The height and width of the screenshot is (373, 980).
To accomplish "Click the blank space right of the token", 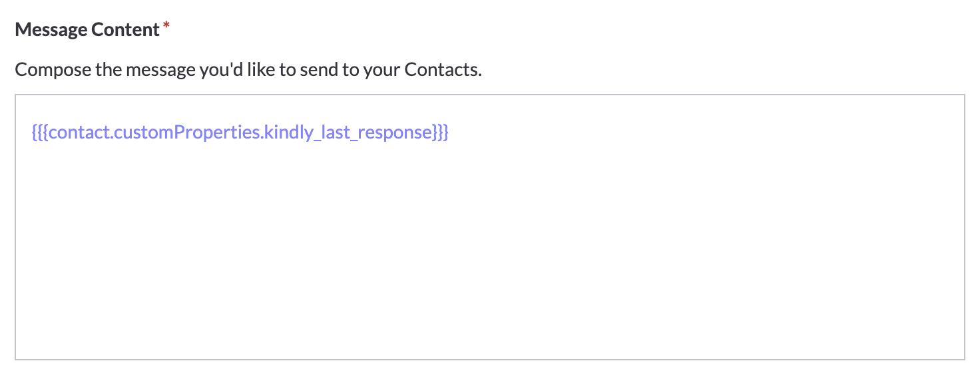I will tap(706, 133).
